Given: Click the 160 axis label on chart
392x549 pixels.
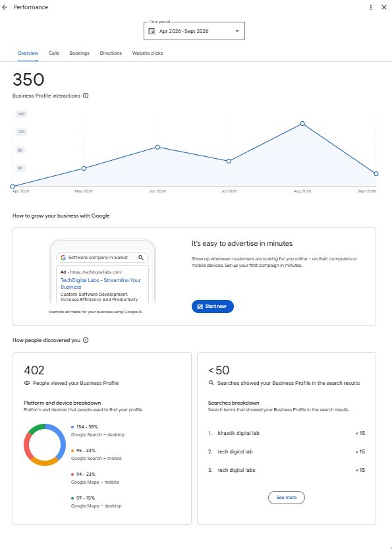Looking at the screenshot, I should coord(21,114).
